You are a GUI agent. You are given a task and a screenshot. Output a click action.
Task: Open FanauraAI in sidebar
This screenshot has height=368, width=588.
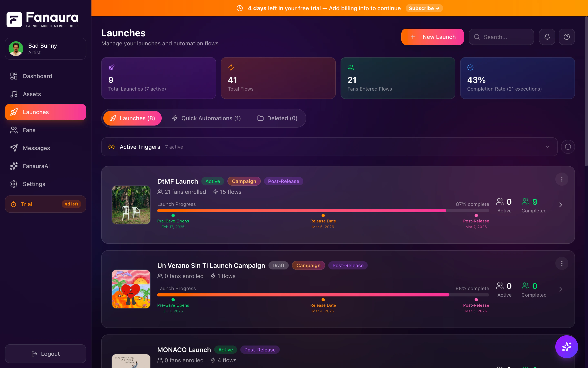click(46, 166)
